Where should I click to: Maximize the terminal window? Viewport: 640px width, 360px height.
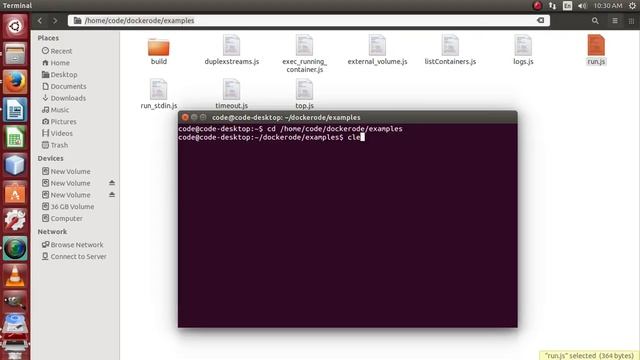point(203,117)
